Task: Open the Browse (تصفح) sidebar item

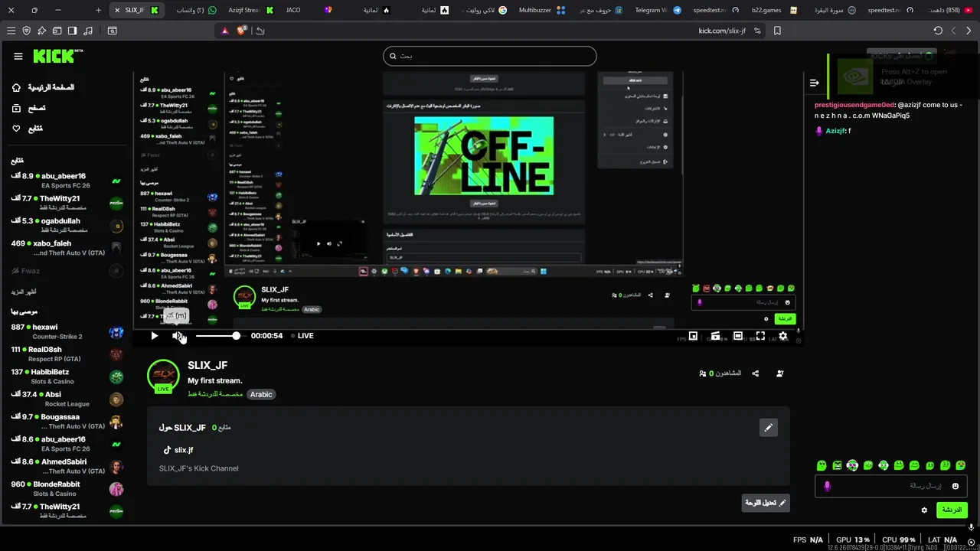Action: pos(28,108)
